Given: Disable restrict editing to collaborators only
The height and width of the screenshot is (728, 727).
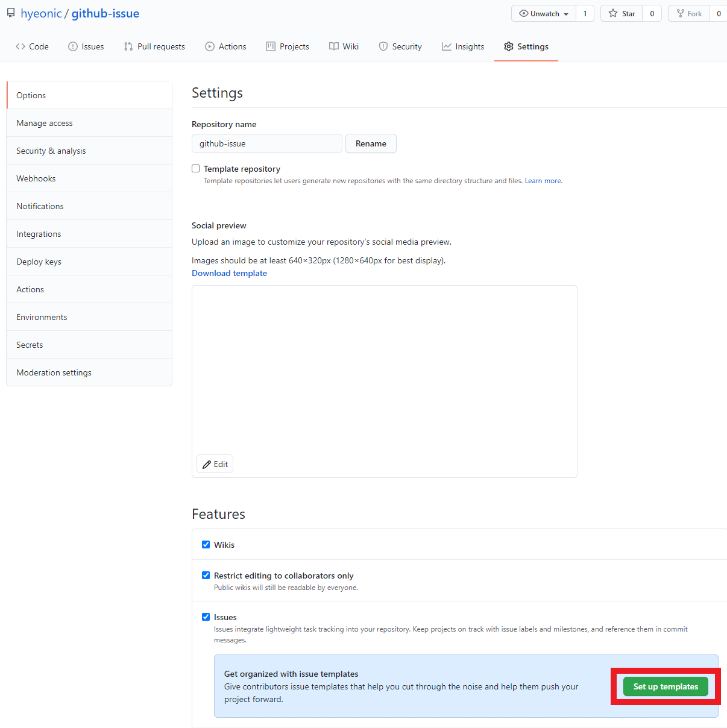Looking at the screenshot, I should tap(206, 575).
